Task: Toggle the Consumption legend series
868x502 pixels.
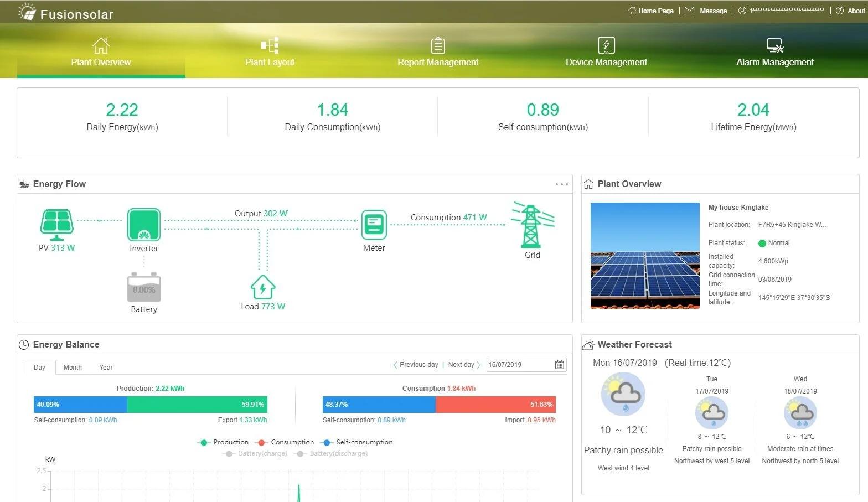Action: pyautogui.click(x=285, y=442)
